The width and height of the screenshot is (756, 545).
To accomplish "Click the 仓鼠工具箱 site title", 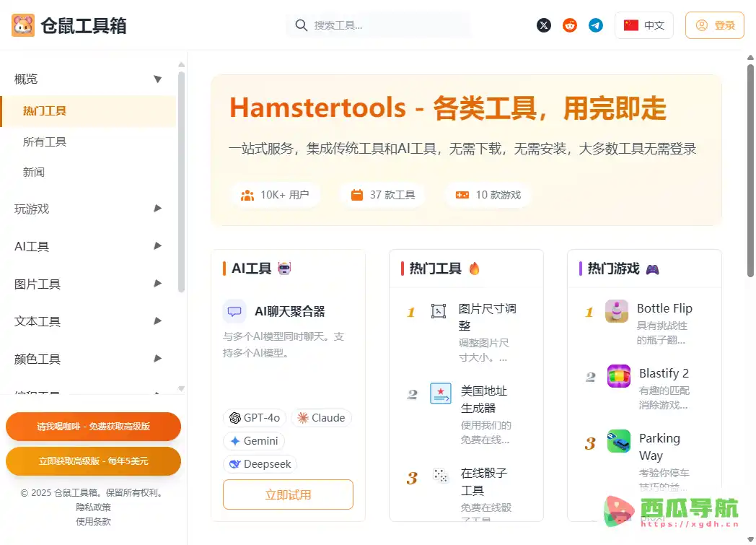I will point(84,25).
